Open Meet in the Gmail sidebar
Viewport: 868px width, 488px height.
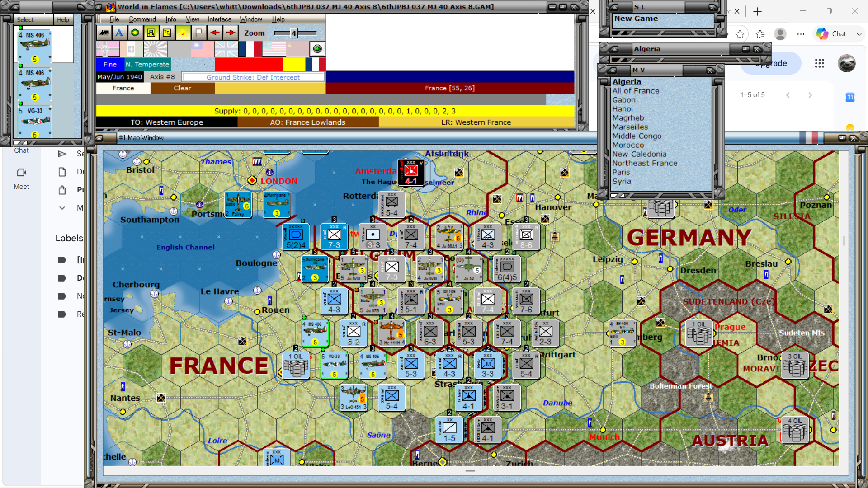tap(21, 178)
